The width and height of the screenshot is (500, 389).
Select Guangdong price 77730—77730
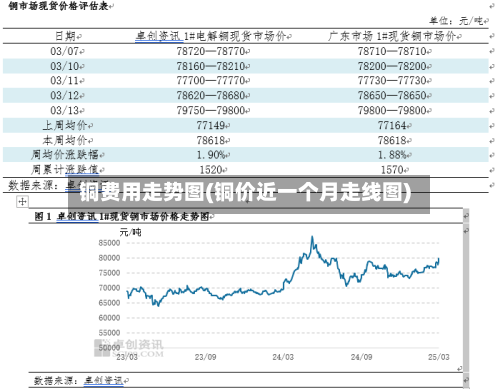coord(392,81)
